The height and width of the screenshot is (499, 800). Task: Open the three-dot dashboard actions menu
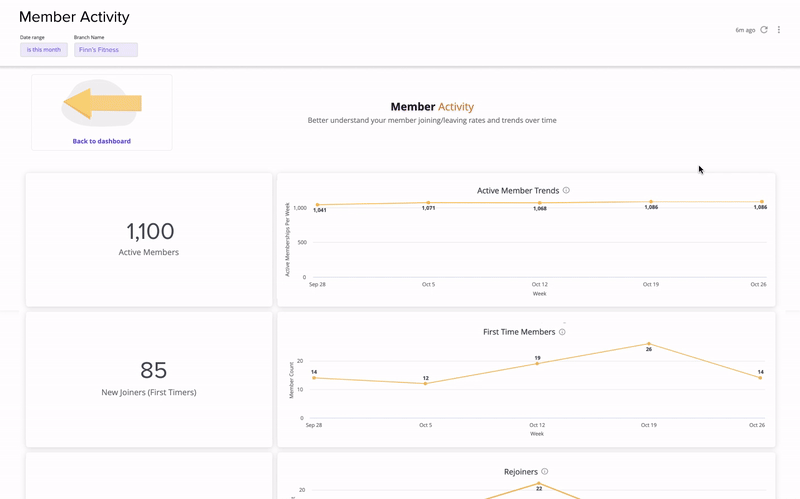coord(779,30)
